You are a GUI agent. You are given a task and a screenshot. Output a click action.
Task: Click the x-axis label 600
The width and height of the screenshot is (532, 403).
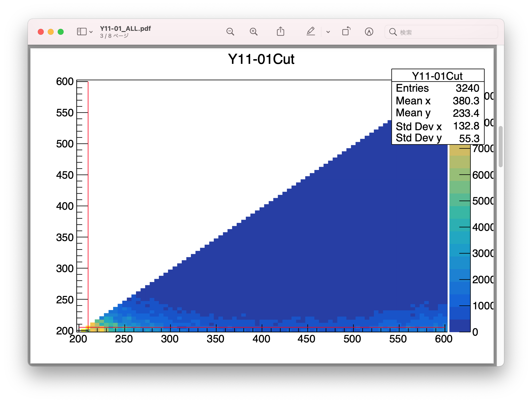[444, 339]
